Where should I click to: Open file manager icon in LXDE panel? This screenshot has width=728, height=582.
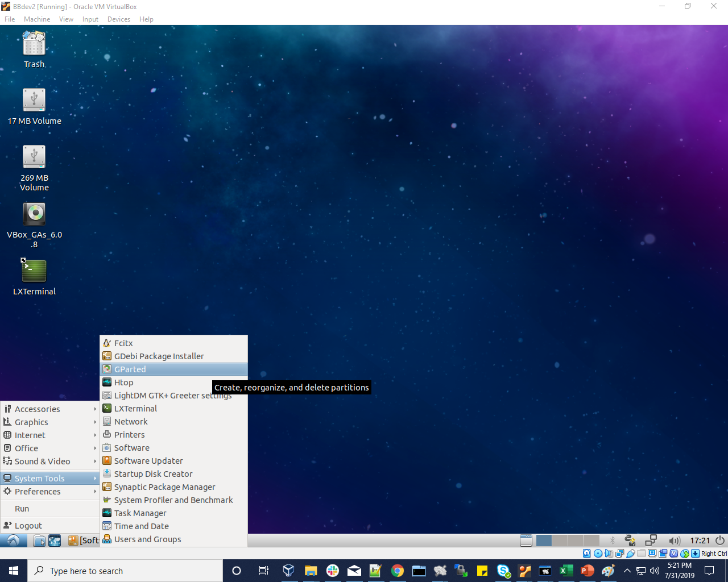(39, 541)
